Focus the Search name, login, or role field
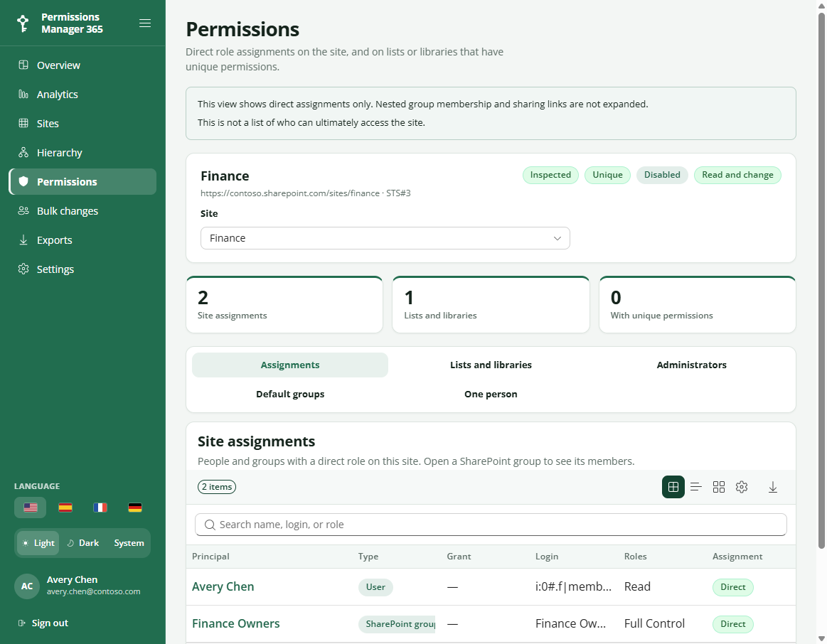827x644 pixels. [x=491, y=525]
